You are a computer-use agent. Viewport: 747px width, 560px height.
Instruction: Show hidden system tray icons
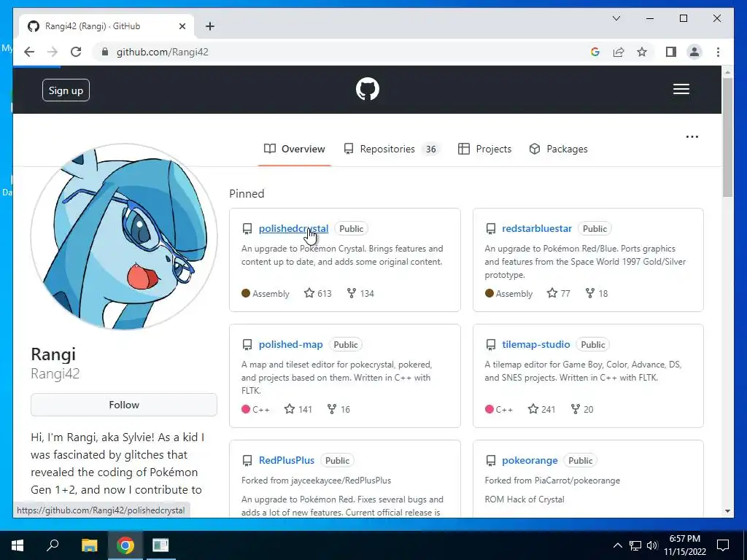(617, 545)
